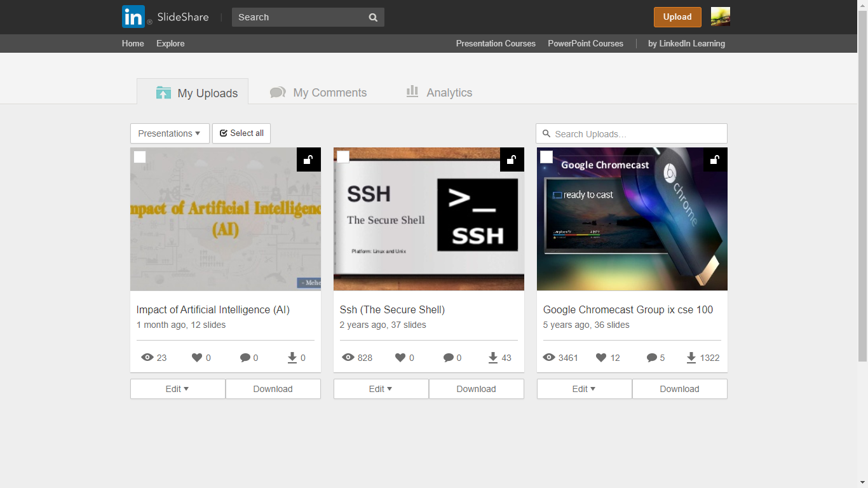The width and height of the screenshot is (868, 488).
Task: Click the 3461 views count
Action: point(568,358)
